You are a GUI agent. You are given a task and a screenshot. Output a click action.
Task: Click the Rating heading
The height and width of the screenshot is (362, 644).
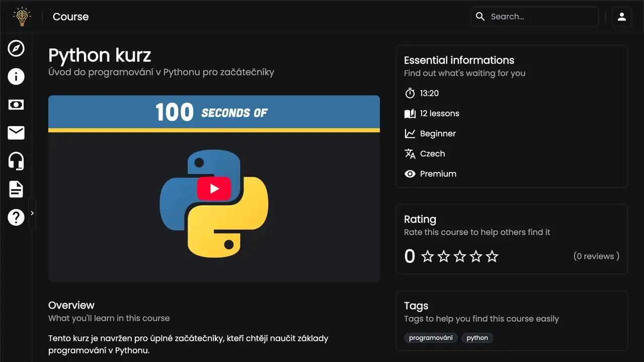tap(420, 219)
